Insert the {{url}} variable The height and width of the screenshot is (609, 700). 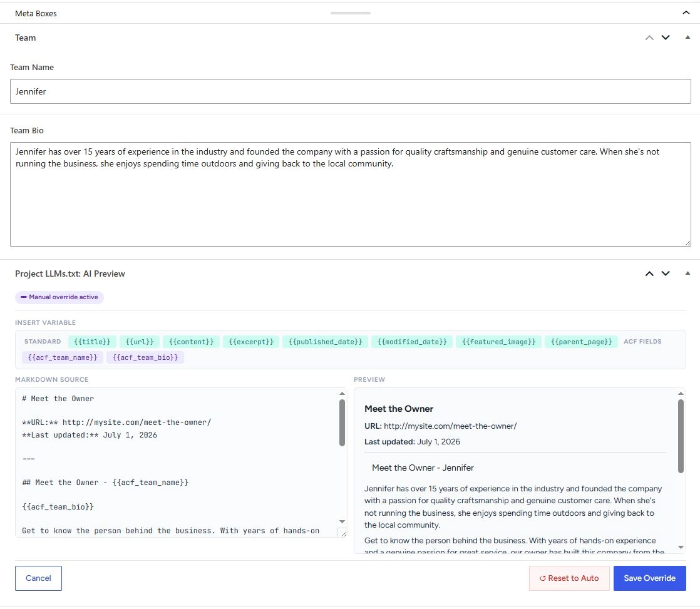pos(139,342)
